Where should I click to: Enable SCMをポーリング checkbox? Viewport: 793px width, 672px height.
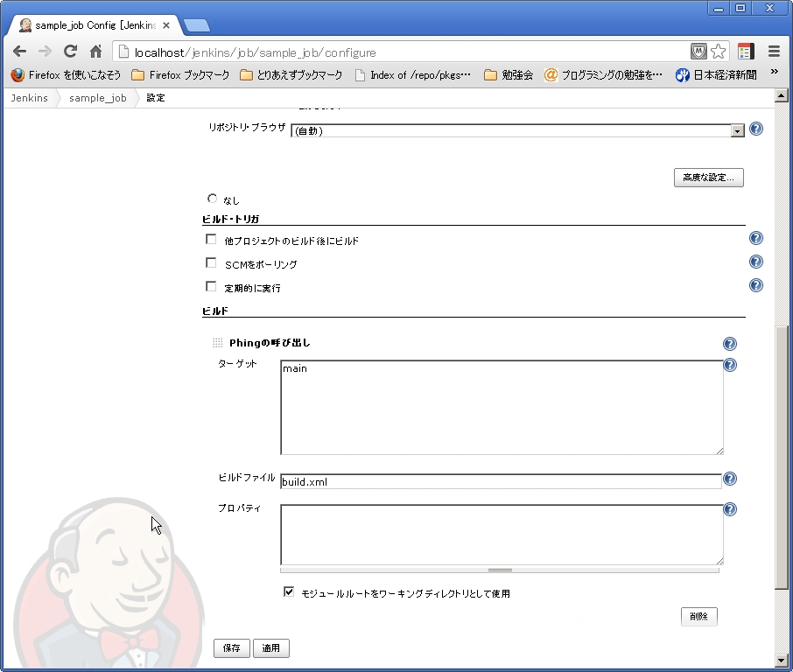pyautogui.click(x=211, y=262)
